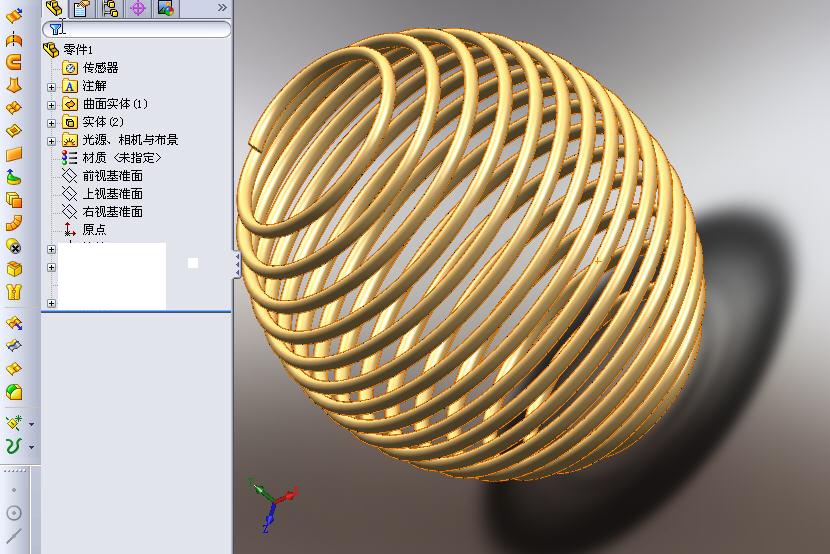Click the grayed line sketch tool

14,535
